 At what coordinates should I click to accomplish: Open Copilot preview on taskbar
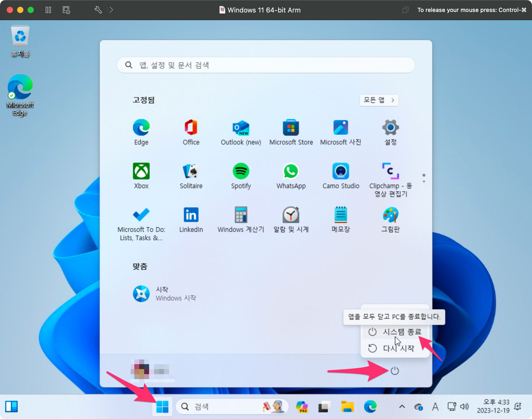[302, 407]
